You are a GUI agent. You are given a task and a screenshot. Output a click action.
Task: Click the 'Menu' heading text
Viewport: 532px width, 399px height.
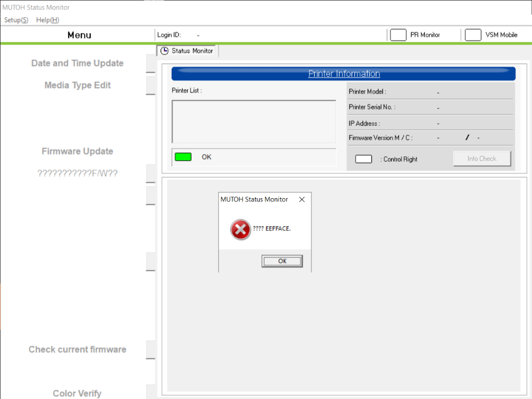point(79,35)
